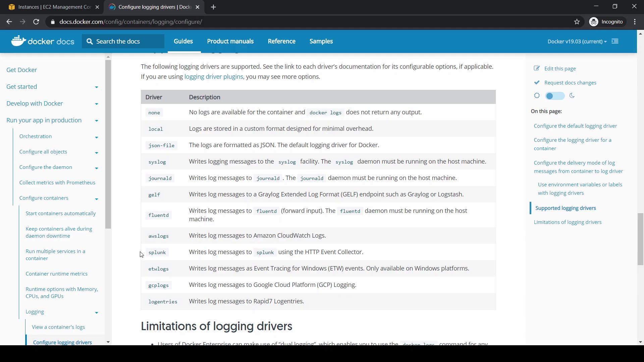Open Collect metrics with Prometheus
Screen dimensions: 644x362
pyautogui.click(x=57, y=183)
